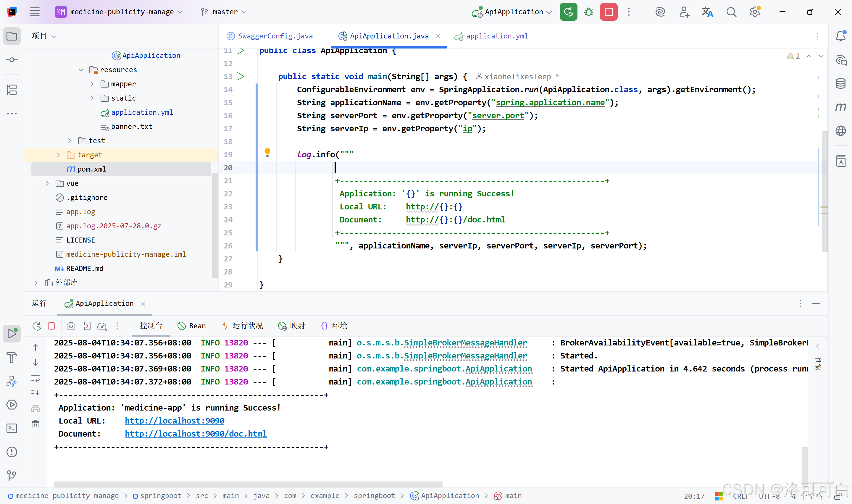Select the 控制台 console tab
The image size is (852, 504).
coord(151,326)
